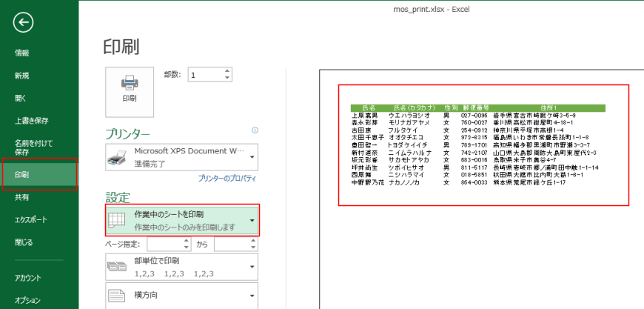Open the printer selection dropdown
644x309 pixels.
[x=252, y=157]
